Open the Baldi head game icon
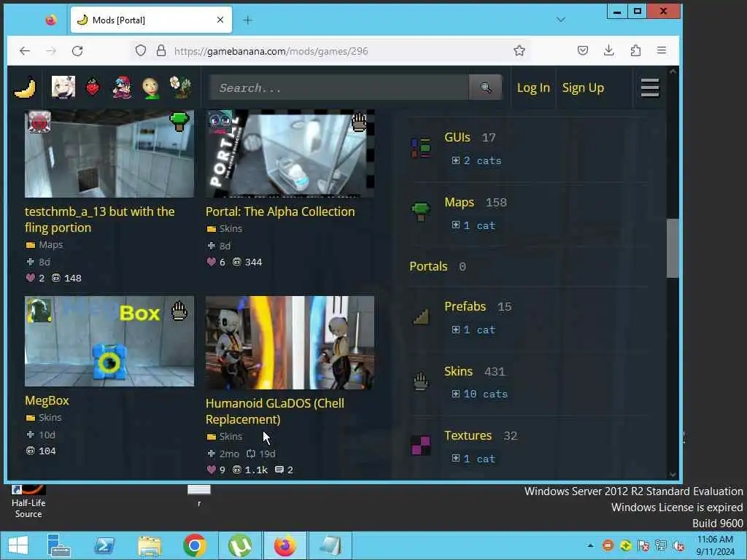This screenshot has width=747, height=560. pyautogui.click(x=151, y=87)
